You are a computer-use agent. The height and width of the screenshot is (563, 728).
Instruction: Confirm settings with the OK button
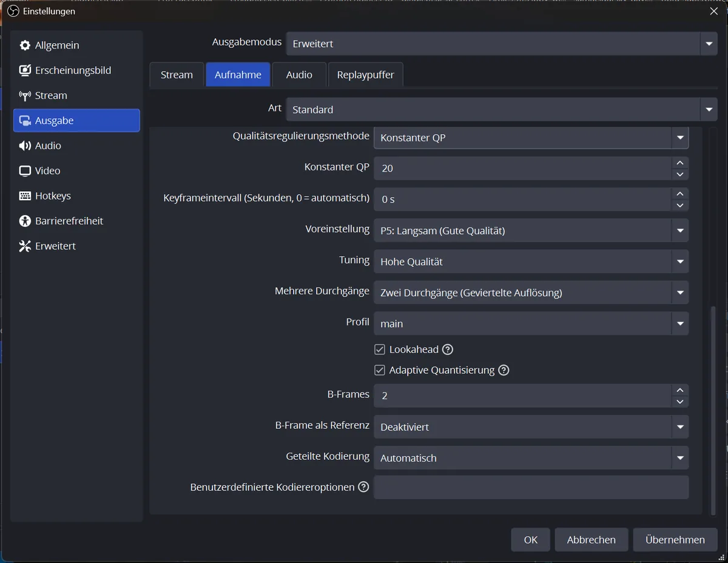point(531,540)
